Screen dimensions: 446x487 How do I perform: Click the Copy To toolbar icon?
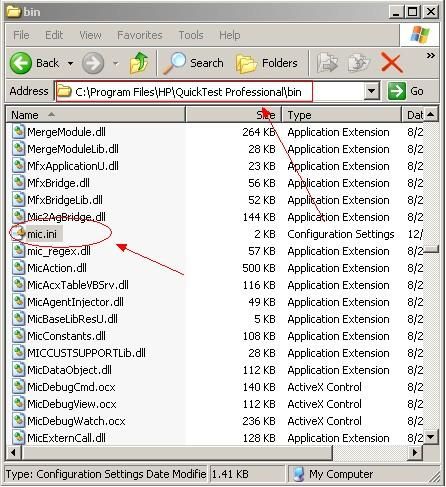point(359,63)
